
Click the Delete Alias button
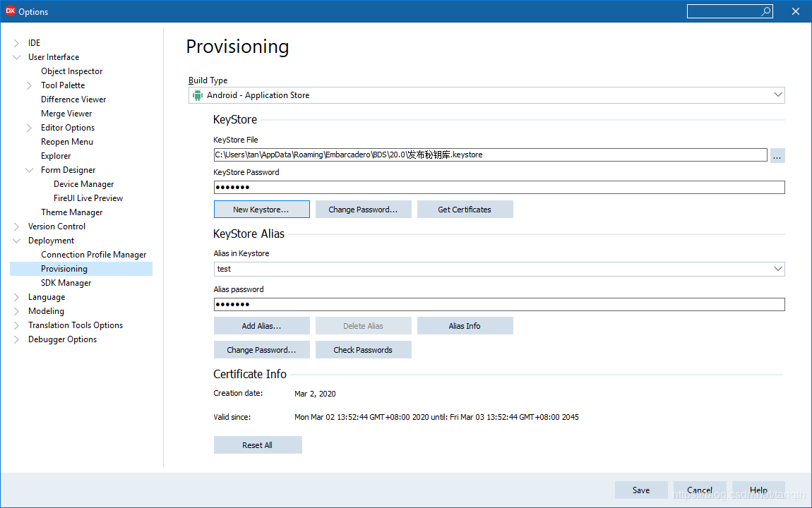point(363,326)
